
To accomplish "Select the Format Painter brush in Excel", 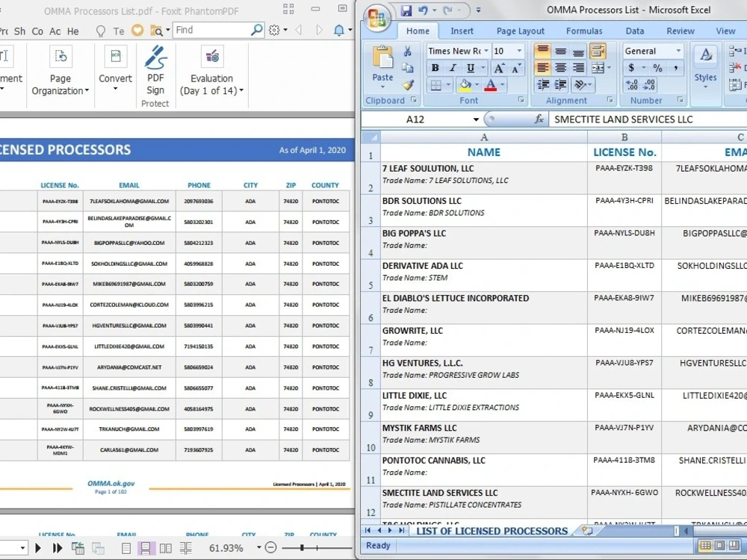I will tap(407, 85).
